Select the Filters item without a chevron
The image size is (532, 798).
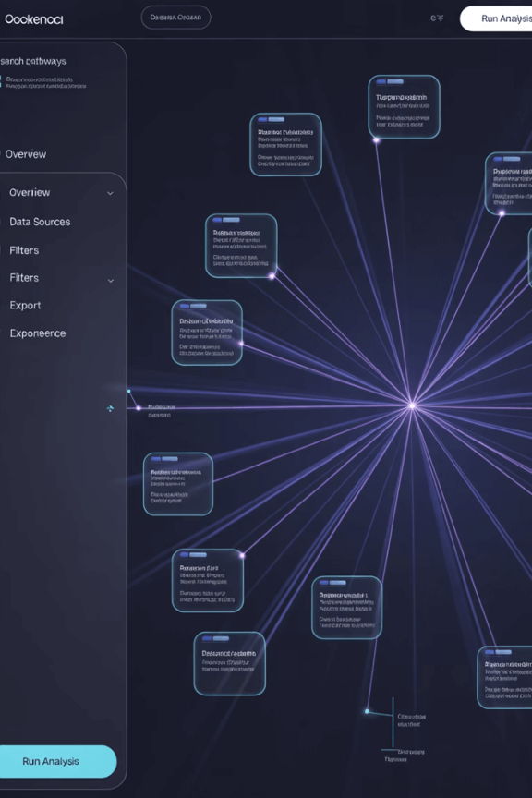pos(24,250)
